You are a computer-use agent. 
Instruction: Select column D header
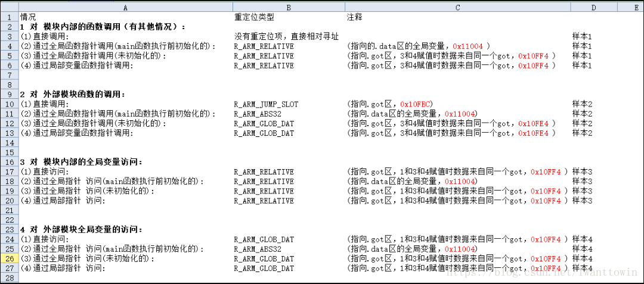[x=593, y=7]
